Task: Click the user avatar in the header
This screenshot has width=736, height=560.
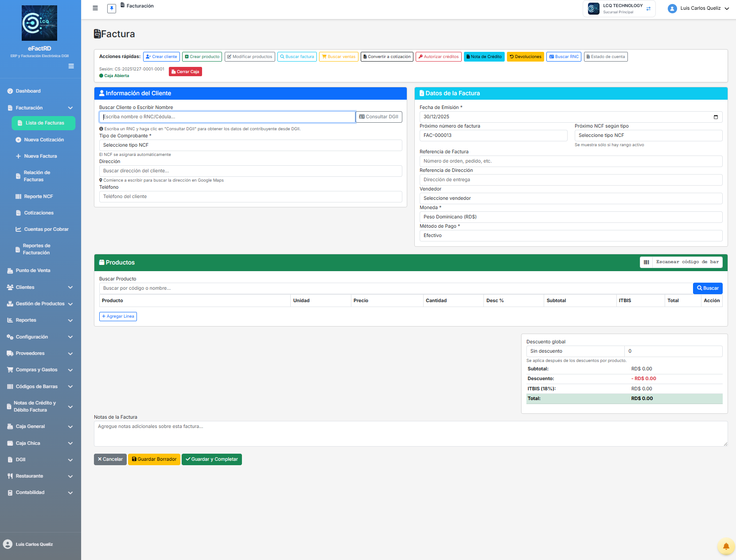Action: coord(672,8)
